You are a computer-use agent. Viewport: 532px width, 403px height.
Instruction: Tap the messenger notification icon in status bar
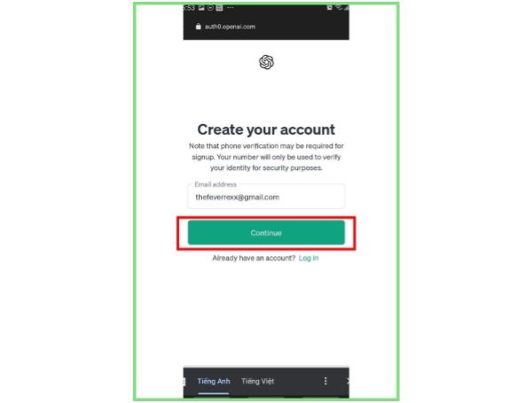pos(211,7)
